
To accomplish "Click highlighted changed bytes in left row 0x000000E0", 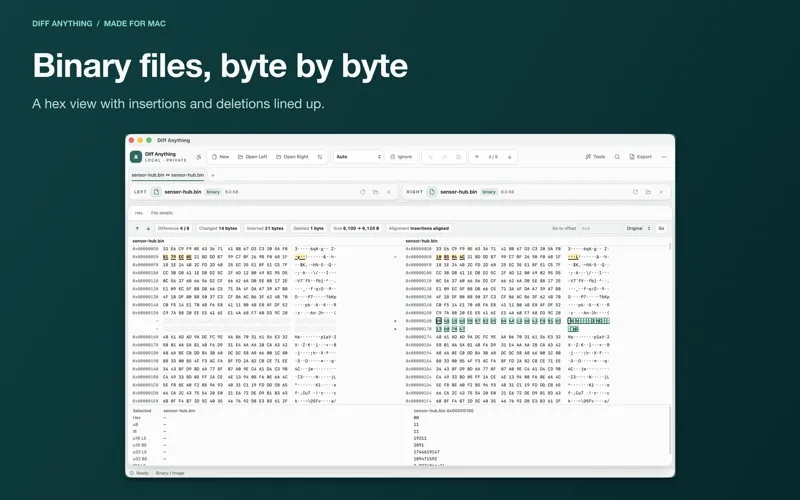I will pyautogui.click(x=177, y=257).
